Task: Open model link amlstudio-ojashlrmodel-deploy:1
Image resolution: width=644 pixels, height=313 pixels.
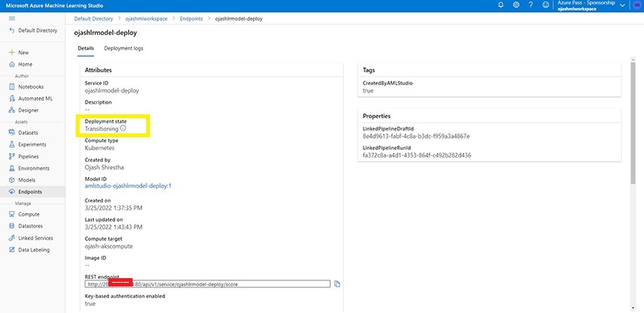Action: (128, 186)
